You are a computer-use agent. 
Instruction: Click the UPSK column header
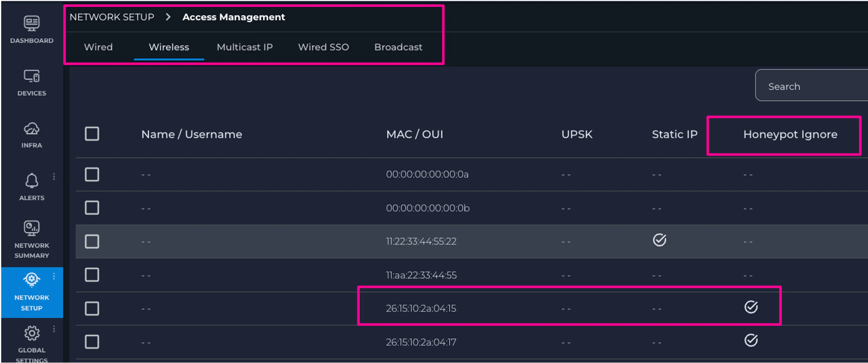[x=577, y=135]
